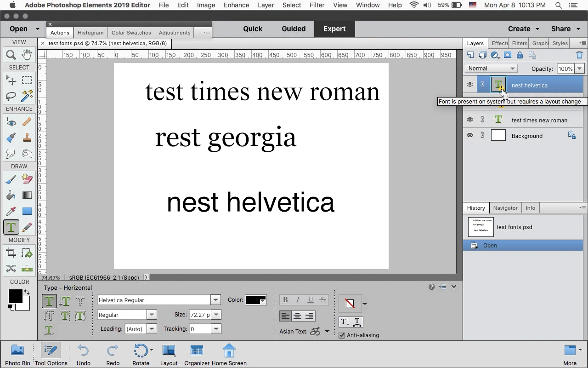The image size is (588, 368).
Task: Select the Straighten tool
Action: pyautogui.click(x=27, y=269)
